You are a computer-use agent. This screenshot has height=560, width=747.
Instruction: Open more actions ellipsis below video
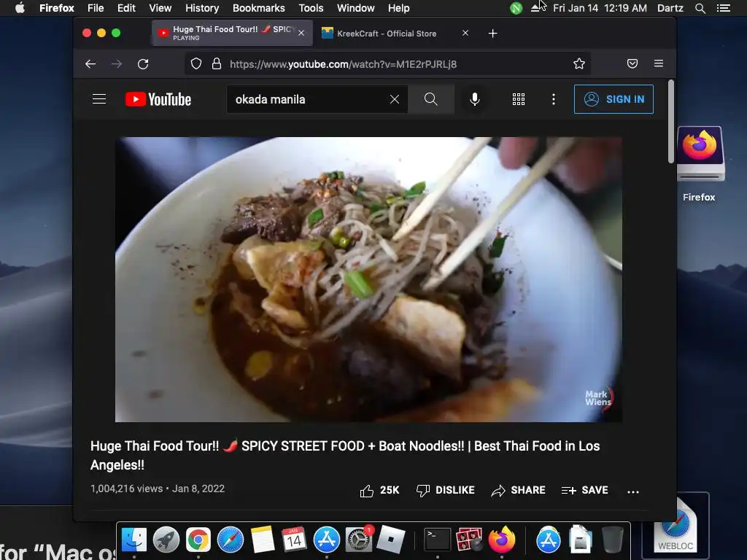[633, 491]
